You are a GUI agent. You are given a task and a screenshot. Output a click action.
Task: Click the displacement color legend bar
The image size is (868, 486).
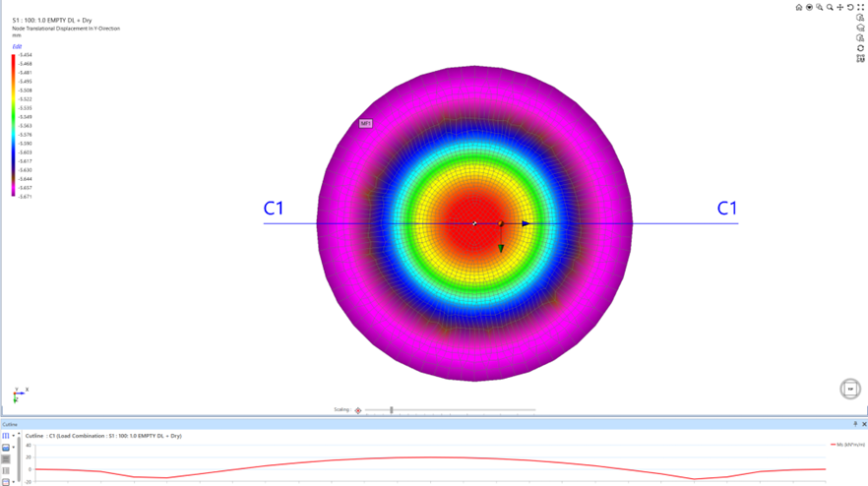tap(14, 125)
